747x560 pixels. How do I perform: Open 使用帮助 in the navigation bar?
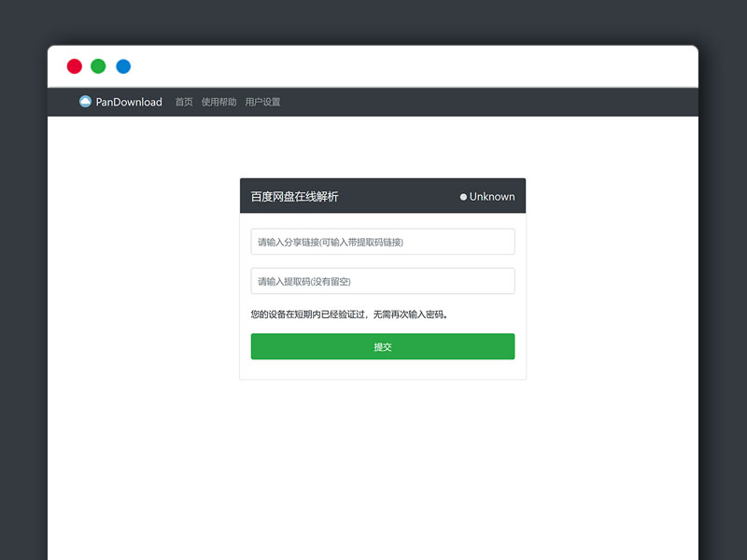click(217, 103)
